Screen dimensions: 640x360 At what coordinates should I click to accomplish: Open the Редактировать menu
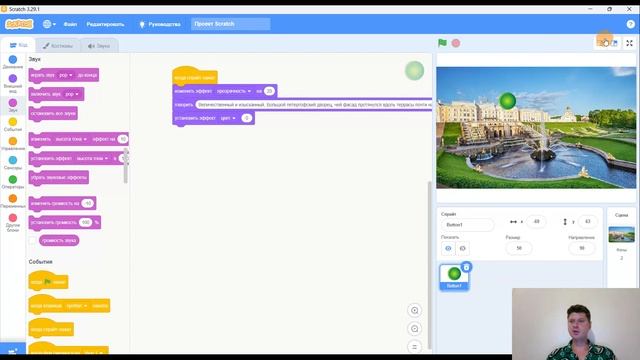105,24
